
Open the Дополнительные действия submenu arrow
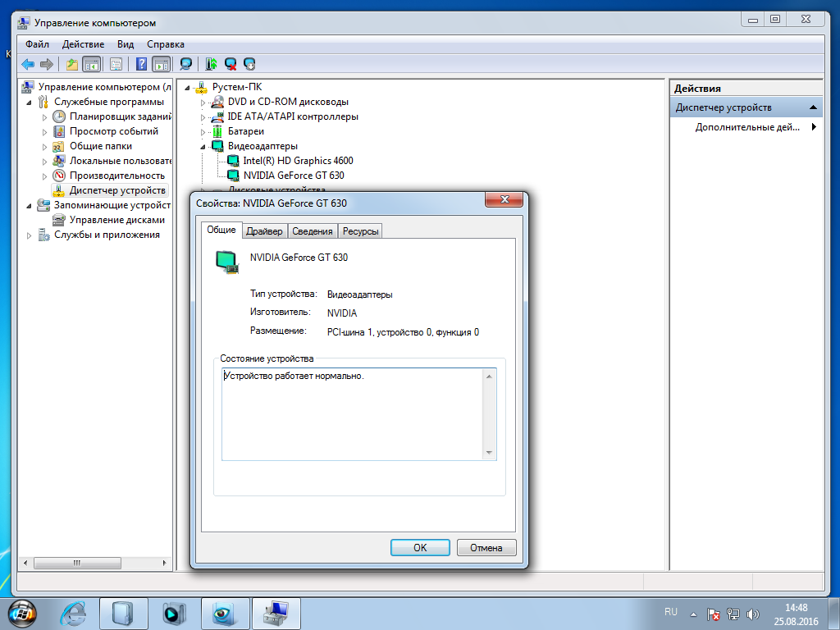(x=815, y=127)
